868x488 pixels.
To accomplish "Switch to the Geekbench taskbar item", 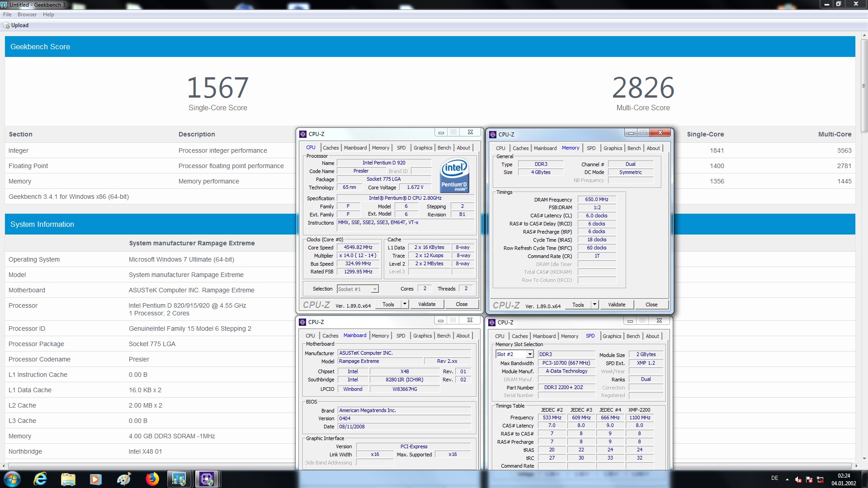I will click(179, 479).
